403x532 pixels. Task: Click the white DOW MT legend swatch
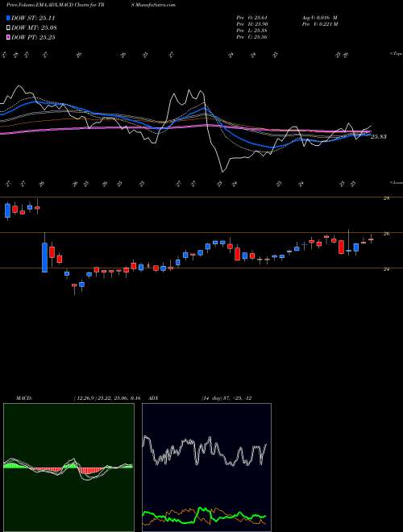(9, 28)
